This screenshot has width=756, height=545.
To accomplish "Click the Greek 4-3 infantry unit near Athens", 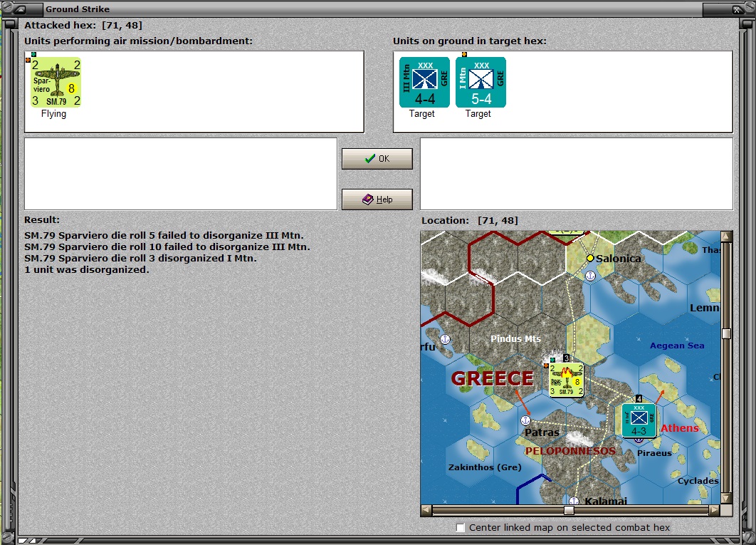I will (639, 420).
